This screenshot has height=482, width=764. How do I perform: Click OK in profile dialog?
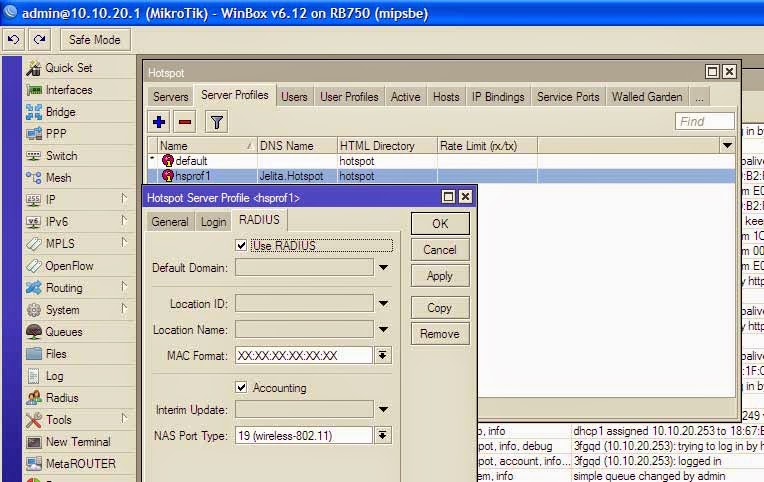point(440,224)
